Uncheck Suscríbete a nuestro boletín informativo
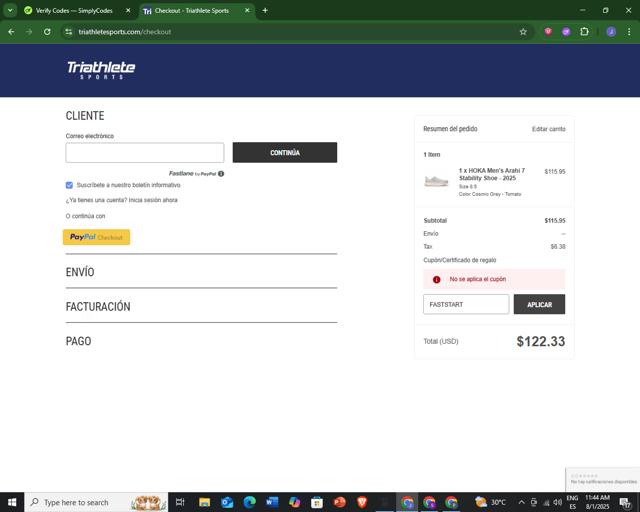640x512 pixels. point(69,185)
